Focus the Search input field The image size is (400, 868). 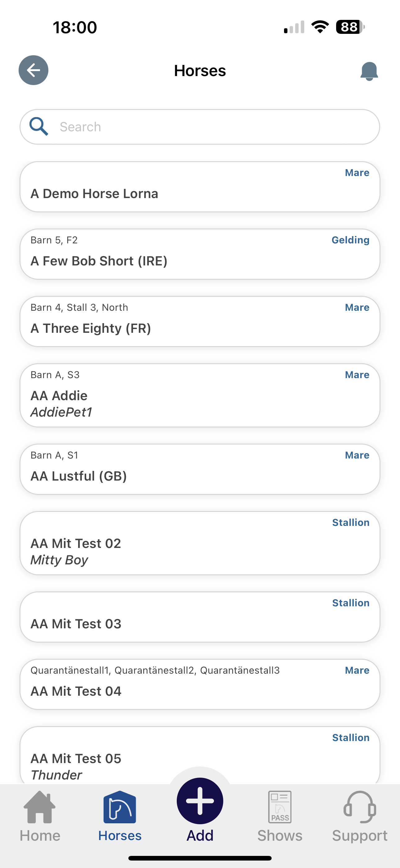click(x=200, y=127)
